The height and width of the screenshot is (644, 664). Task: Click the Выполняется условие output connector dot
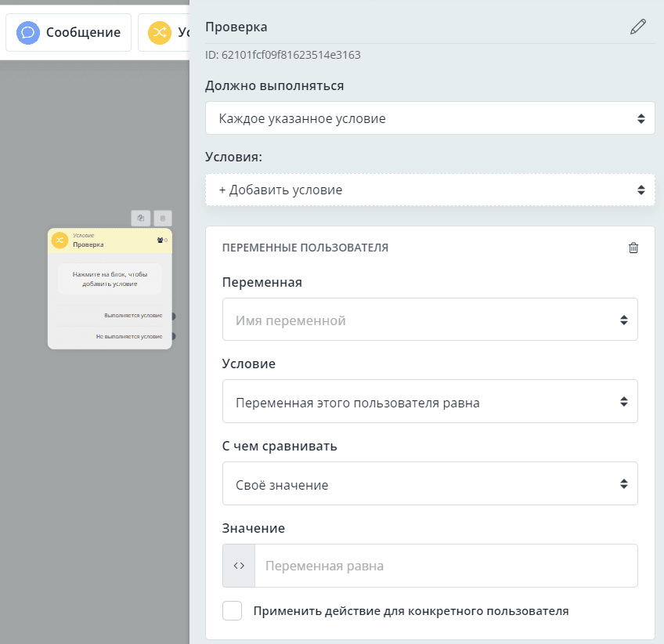pyautogui.click(x=172, y=316)
